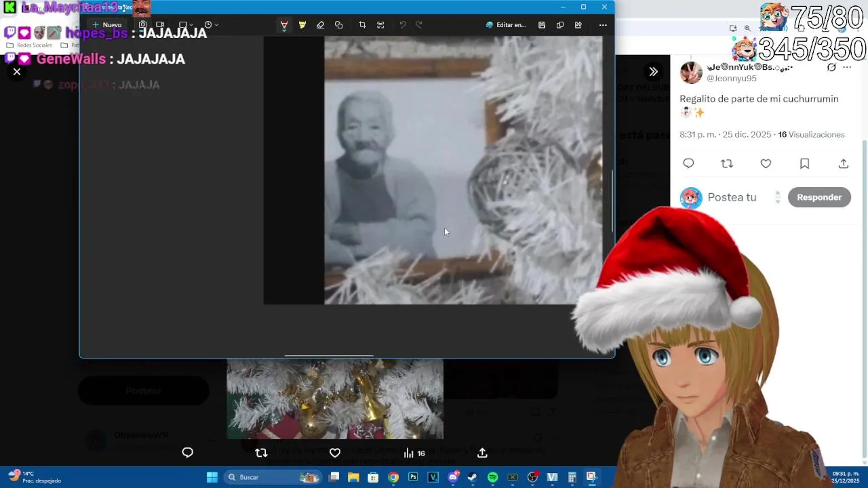Select the shapes tool
Viewport: 868px width, 488px height.
click(x=338, y=25)
